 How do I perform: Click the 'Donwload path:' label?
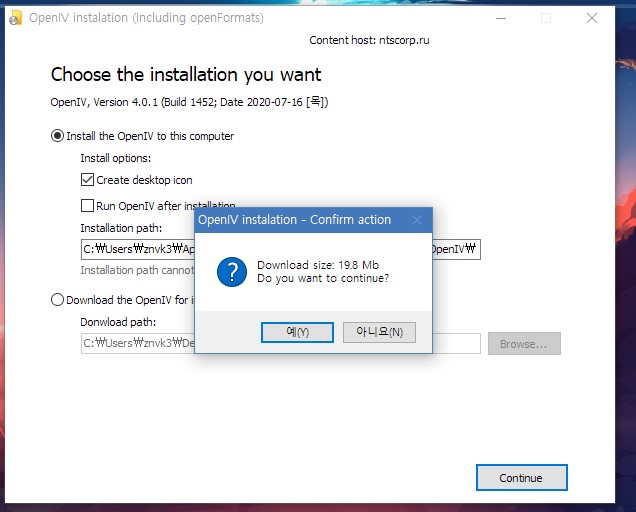pyautogui.click(x=118, y=322)
